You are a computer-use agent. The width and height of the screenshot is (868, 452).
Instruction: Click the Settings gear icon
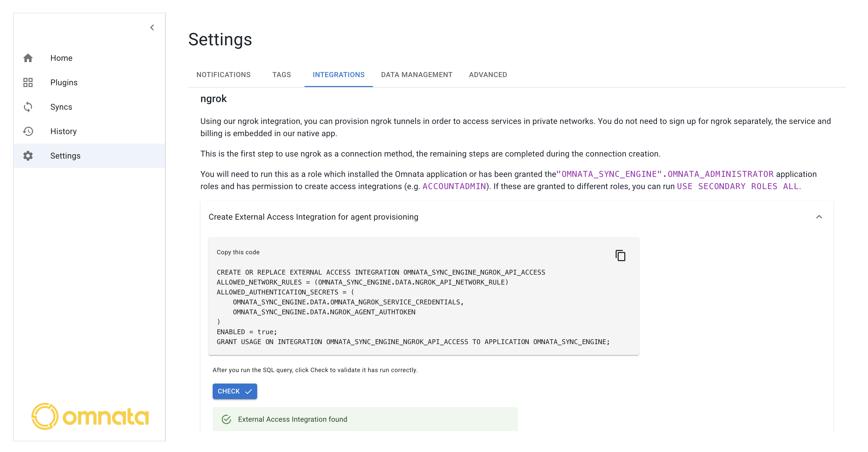(28, 156)
